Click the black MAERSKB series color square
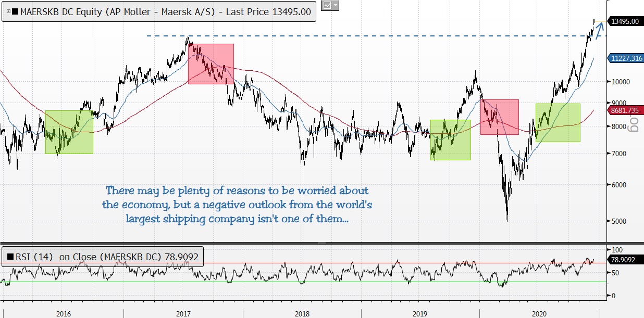644x318 pixels. point(15,12)
